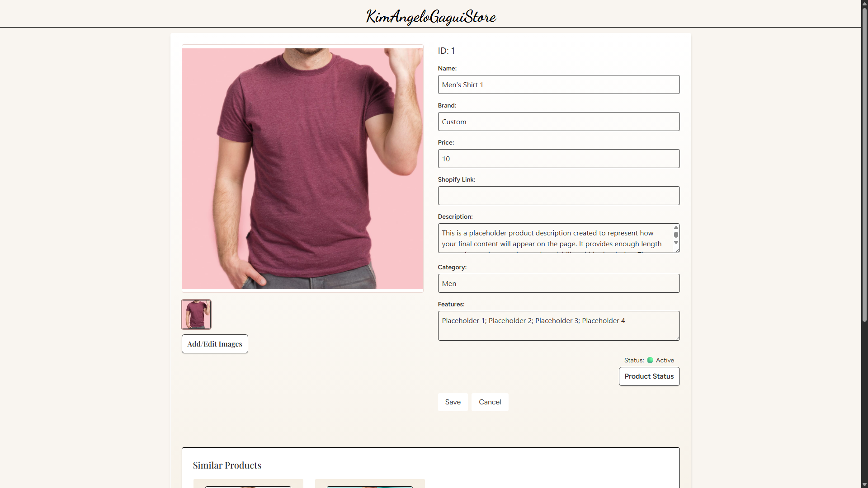Click the page vertical scrollbar thumb
The image size is (868, 488).
[864, 165]
